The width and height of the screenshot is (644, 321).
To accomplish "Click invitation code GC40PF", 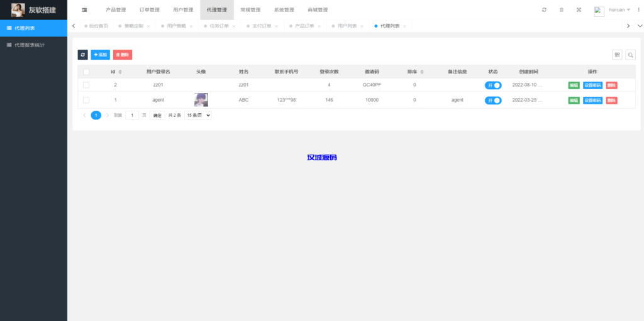I will point(372,85).
